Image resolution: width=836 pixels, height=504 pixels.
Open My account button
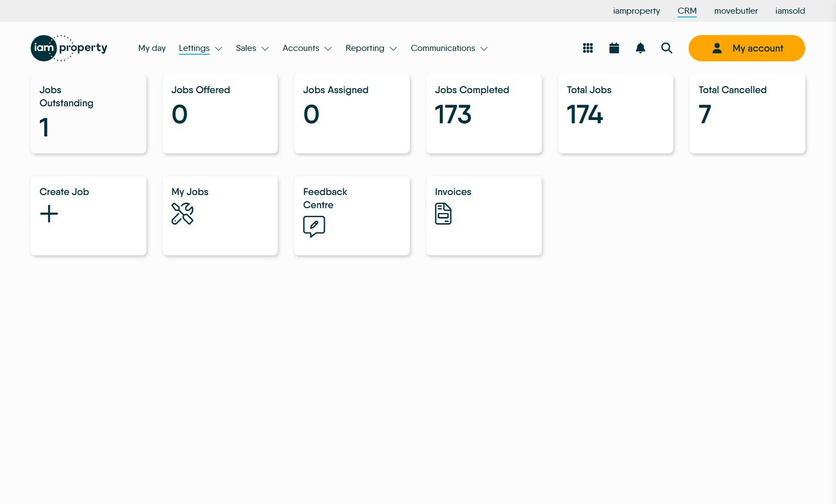coord(747,48)
